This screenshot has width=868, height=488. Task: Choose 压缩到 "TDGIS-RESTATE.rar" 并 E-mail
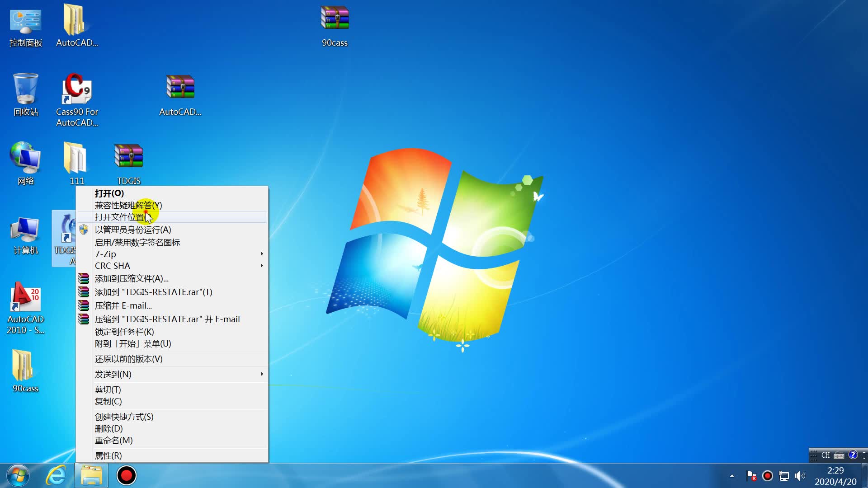tap(172, 319)
